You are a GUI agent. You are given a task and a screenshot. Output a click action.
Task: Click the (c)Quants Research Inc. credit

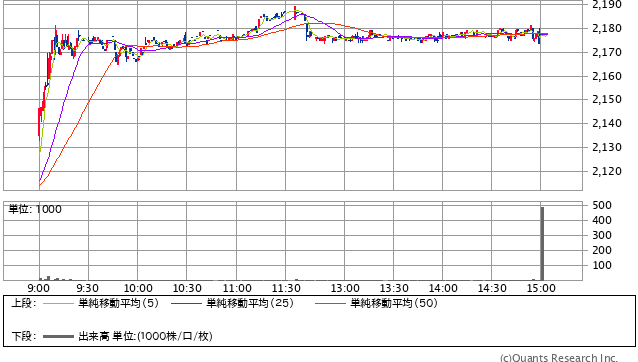(x=559, y=358)
